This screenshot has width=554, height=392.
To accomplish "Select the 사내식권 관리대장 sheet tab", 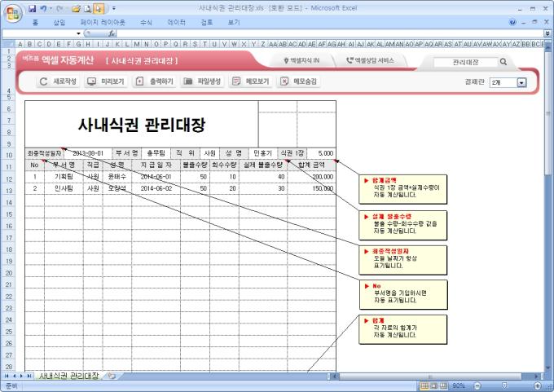I will point(69,376).
